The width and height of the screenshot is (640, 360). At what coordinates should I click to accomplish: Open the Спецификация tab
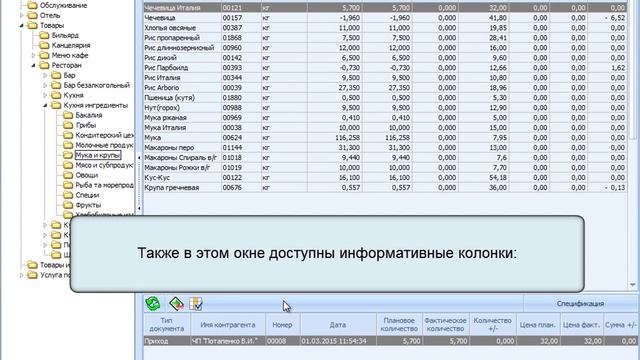coord(580,304)
